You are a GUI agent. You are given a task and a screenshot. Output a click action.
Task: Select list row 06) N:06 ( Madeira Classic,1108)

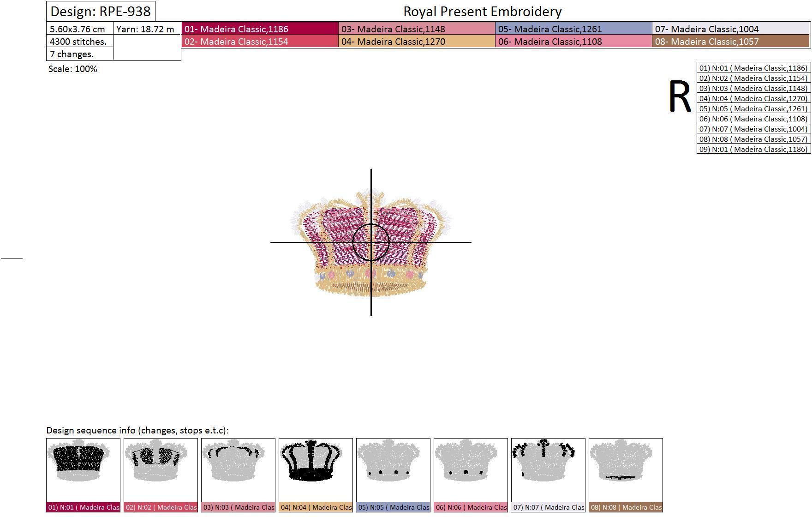753,119
